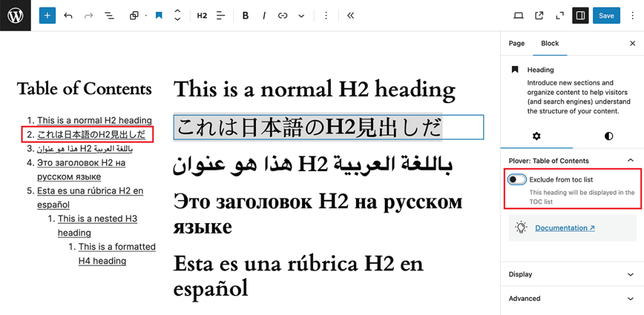Select the Block tab

550,43
